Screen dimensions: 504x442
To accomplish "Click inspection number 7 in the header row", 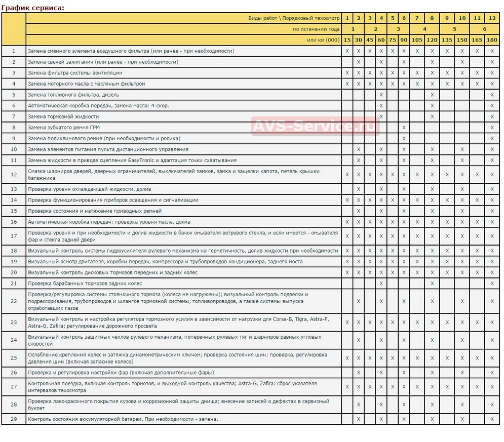I will 417,18.
